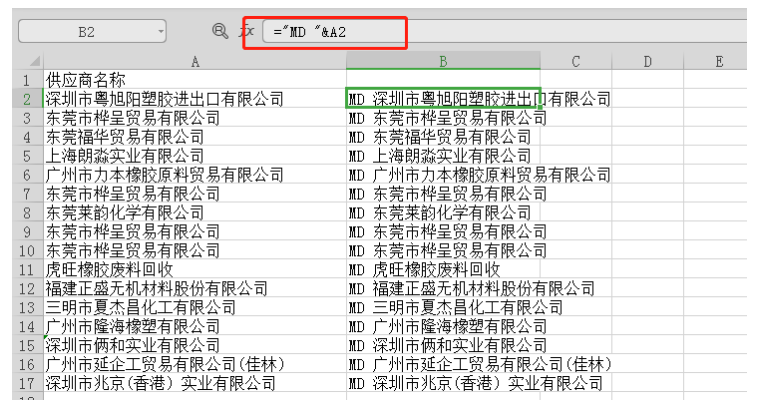Select cell A13 三明市夏杰昌化工有限公司
This screenshot has width=782, height=417.
point(195,307)
